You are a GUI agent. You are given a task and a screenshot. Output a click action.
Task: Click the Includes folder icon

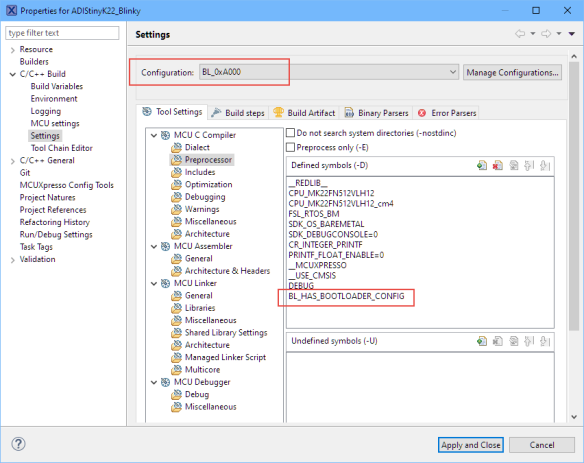[x=176, y=172]
